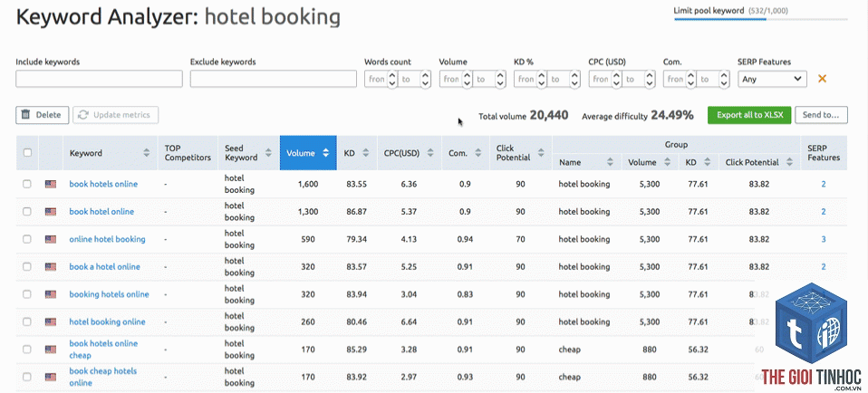Sort by Click Potential column arrows
Viewport: 868px width, 393px height.
tap(541, 153)
